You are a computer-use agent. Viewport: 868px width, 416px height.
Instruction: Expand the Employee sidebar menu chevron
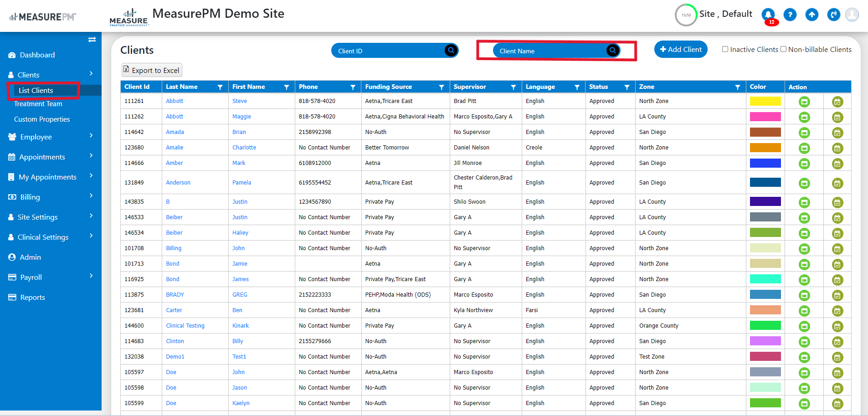click(x=91, y=135)
